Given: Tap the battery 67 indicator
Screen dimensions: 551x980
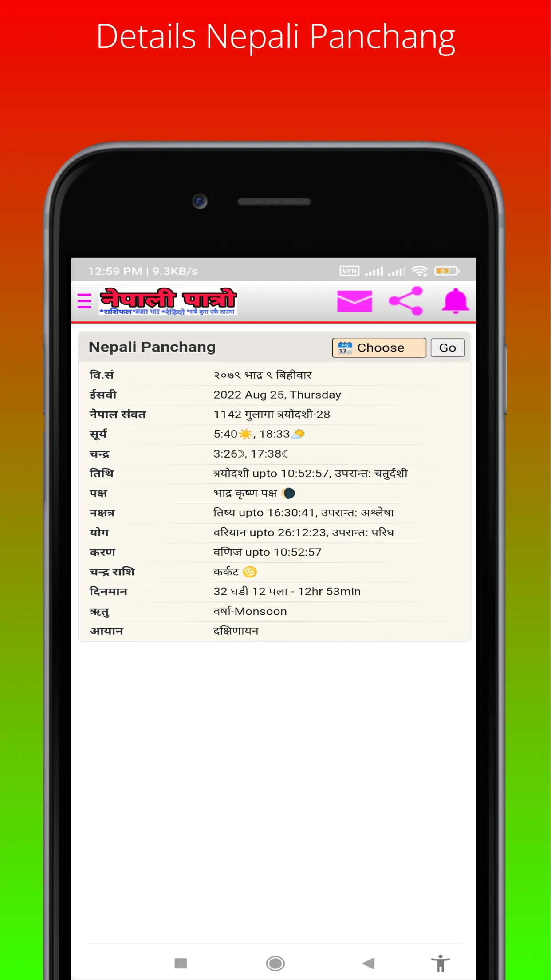Looking at the screenshot, I should tap(447, 271).
